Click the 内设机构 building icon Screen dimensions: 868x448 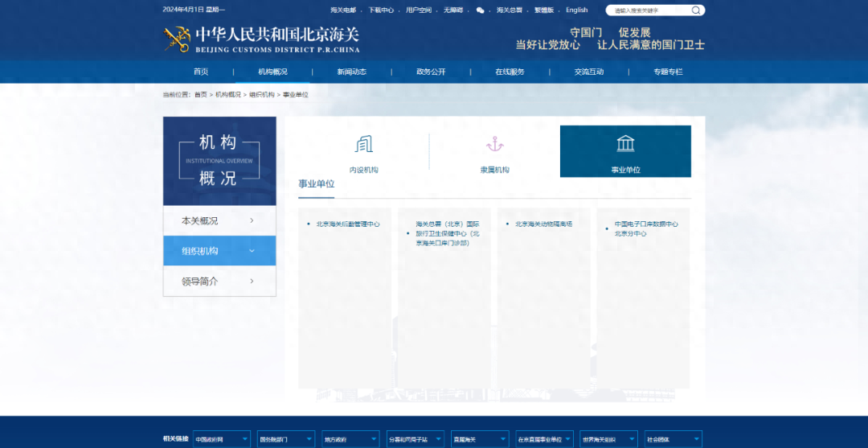(x=364, y=145)
